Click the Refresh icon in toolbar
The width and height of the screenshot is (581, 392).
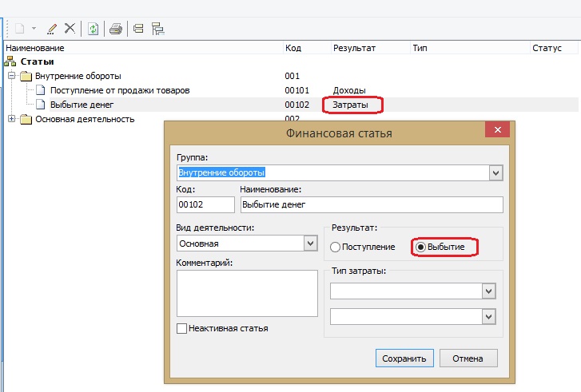click(94, 29)
